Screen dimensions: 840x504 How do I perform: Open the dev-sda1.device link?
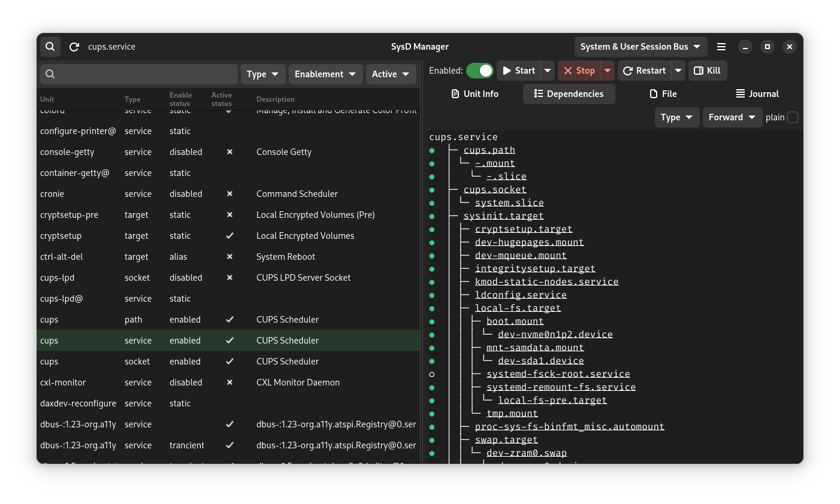[541, 361]
